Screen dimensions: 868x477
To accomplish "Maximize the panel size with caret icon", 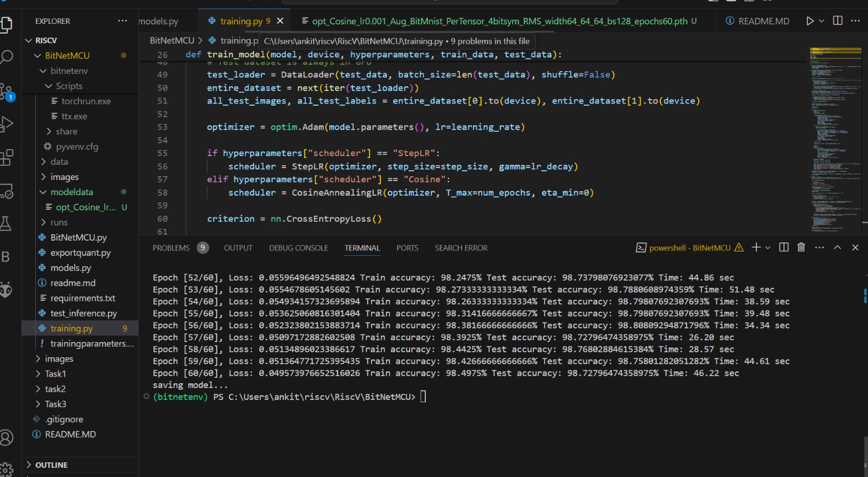I will [x=837, y=248].
